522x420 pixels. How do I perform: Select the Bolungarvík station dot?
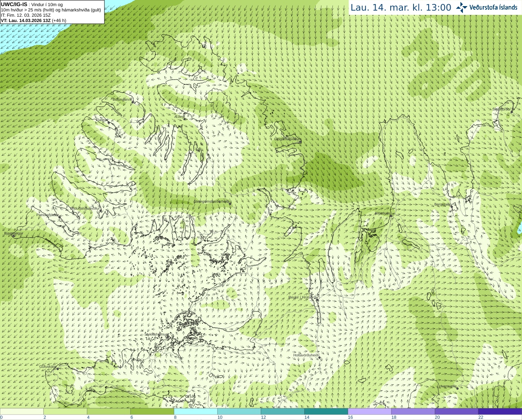[133, 102]
